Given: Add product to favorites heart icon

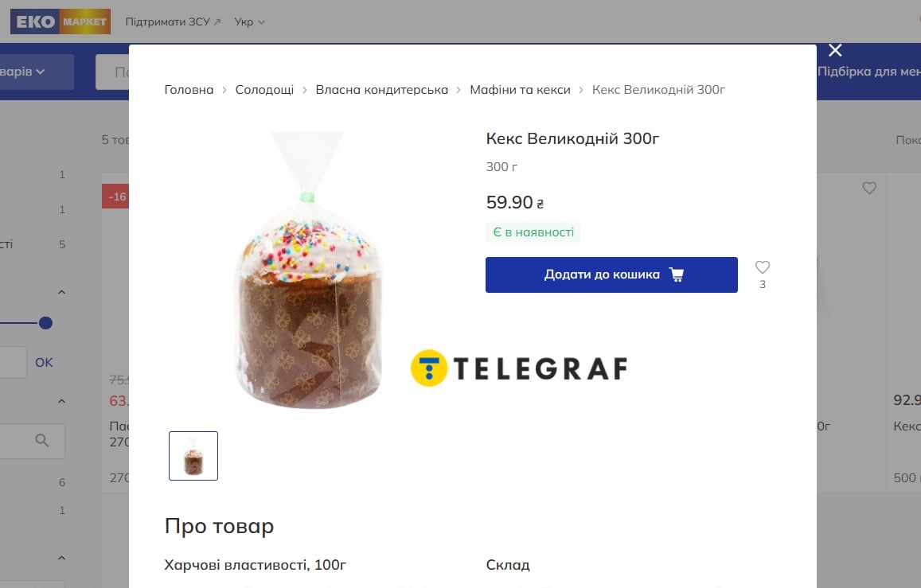Looking at the screenshot, I should (x=763, y=267).
